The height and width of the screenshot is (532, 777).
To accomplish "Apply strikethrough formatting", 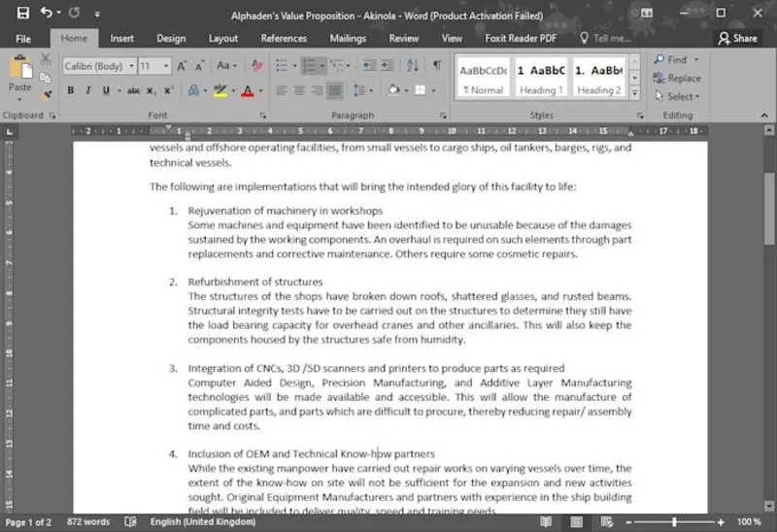I will (133, 90).
